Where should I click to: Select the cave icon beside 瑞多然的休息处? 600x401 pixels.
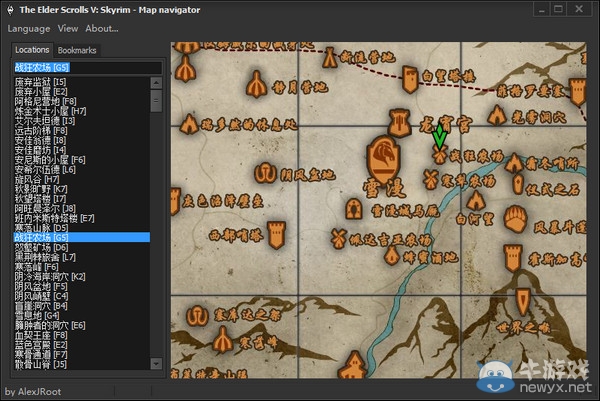(189, 124)
